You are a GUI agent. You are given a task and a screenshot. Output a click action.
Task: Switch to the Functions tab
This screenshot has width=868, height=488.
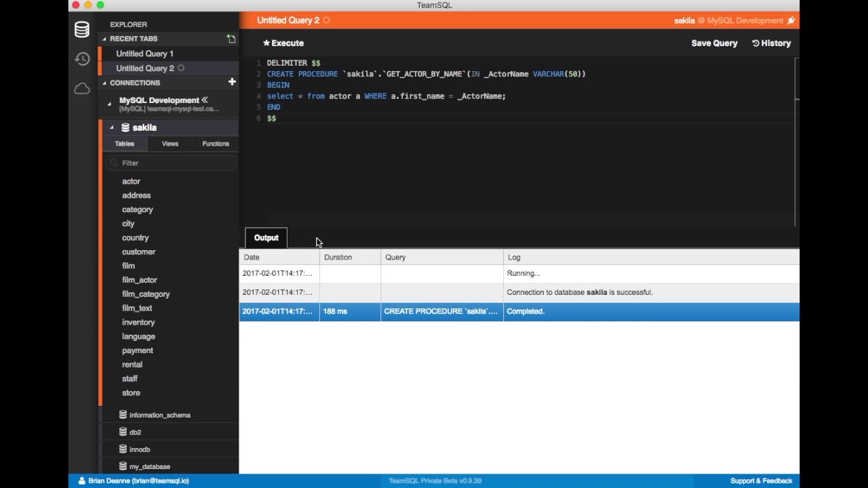pyautogui.click(x=216, y=144)
